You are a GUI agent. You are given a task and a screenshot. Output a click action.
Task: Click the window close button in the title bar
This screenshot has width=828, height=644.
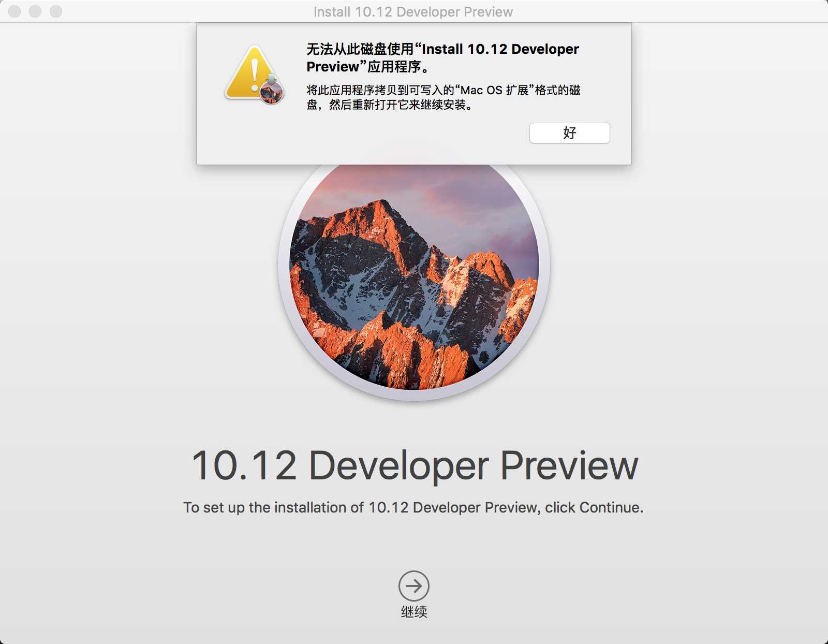[x=14, y=11]
